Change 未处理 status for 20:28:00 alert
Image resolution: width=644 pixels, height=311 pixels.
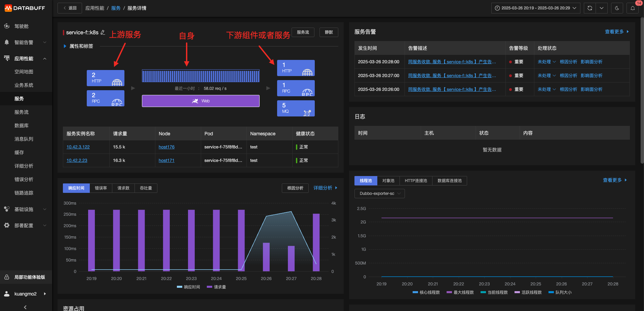click(547, 62)
